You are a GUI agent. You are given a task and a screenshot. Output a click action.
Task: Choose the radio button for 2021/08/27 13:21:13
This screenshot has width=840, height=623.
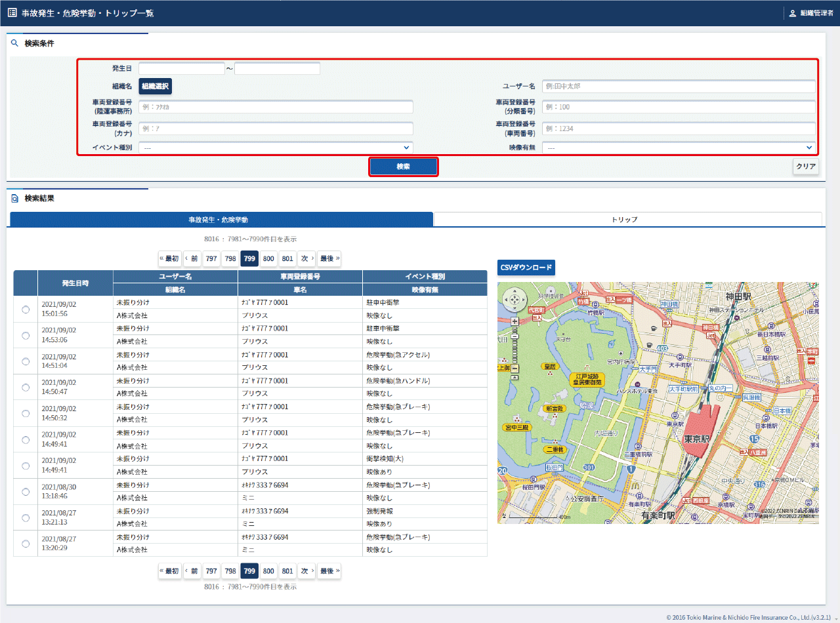[x=26, y=518]
